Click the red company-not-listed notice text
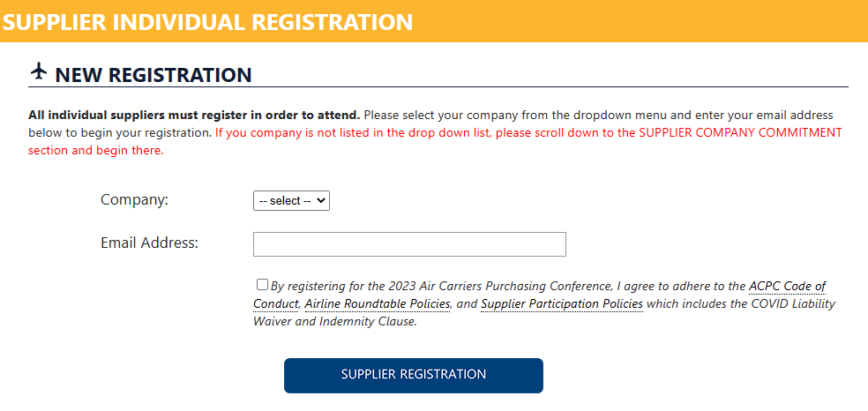 click(435, 142)
